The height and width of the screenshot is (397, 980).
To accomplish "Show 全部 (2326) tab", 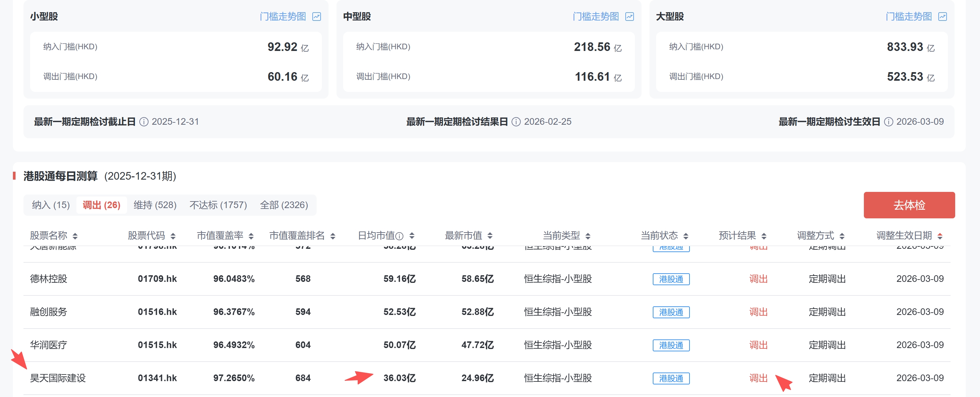I will (x=284, y=205).
